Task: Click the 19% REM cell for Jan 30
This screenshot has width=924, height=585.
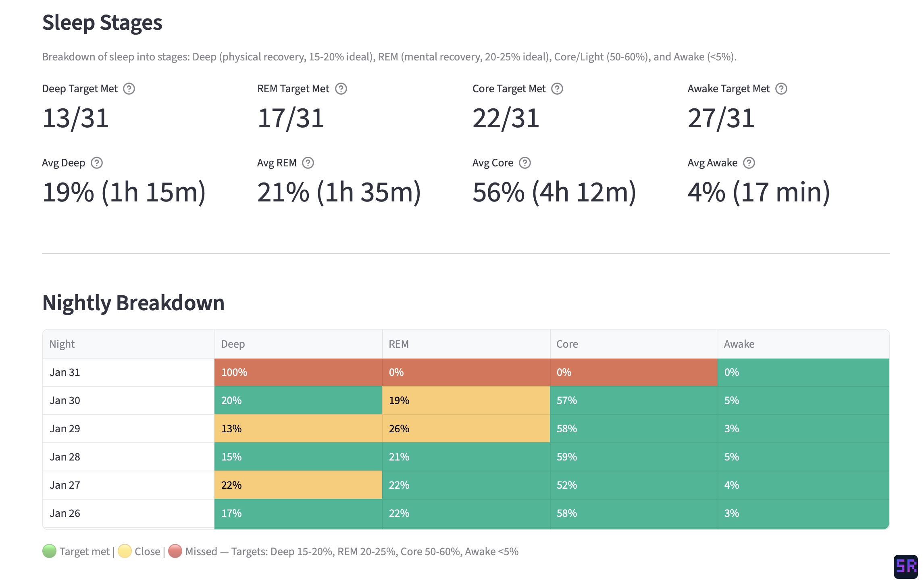Action: click(466, 400)
